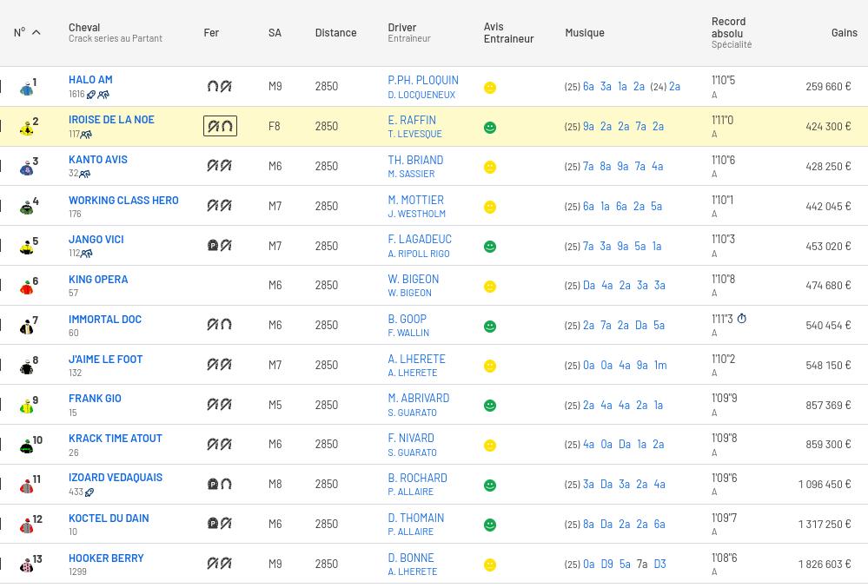This screenshot has width=868, height=588.
Task: Sort table by Gains column header
Action: tap(843, 32)
